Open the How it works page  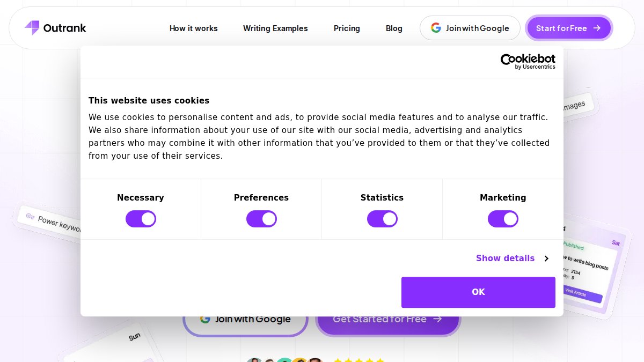pyautogui.click(x=194, y=28)
